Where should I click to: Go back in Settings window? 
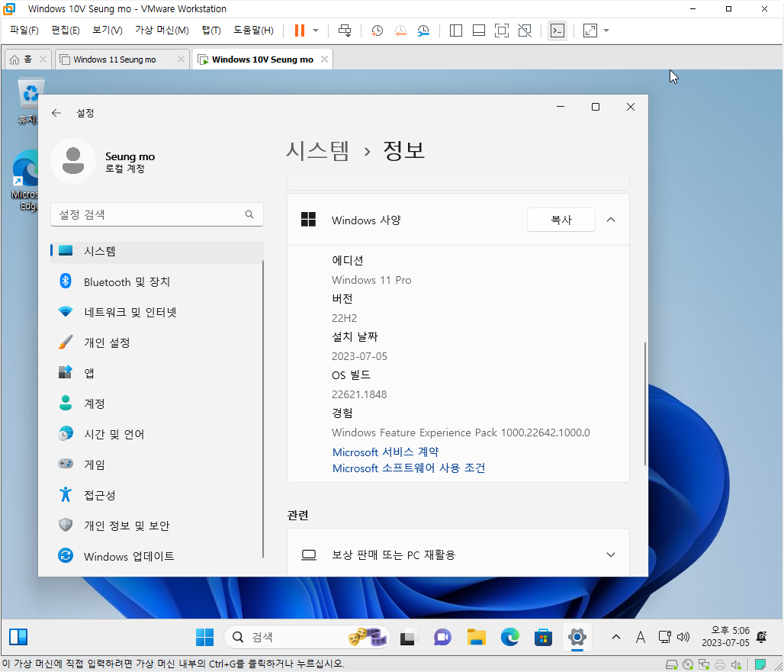point(56,113)
